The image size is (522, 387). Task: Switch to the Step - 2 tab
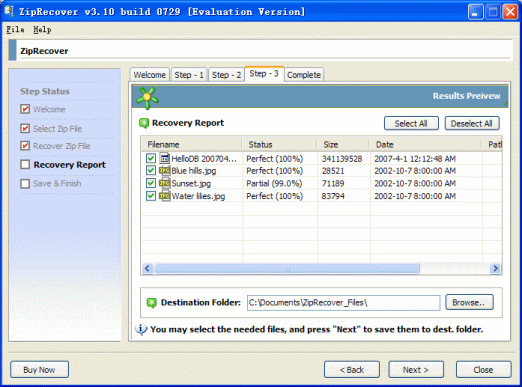point(227,75)
